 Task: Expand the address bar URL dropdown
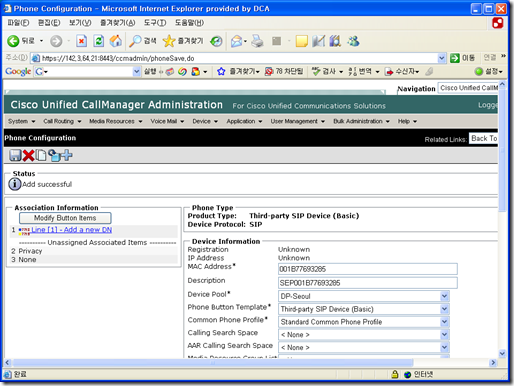(x=442, y=58)
